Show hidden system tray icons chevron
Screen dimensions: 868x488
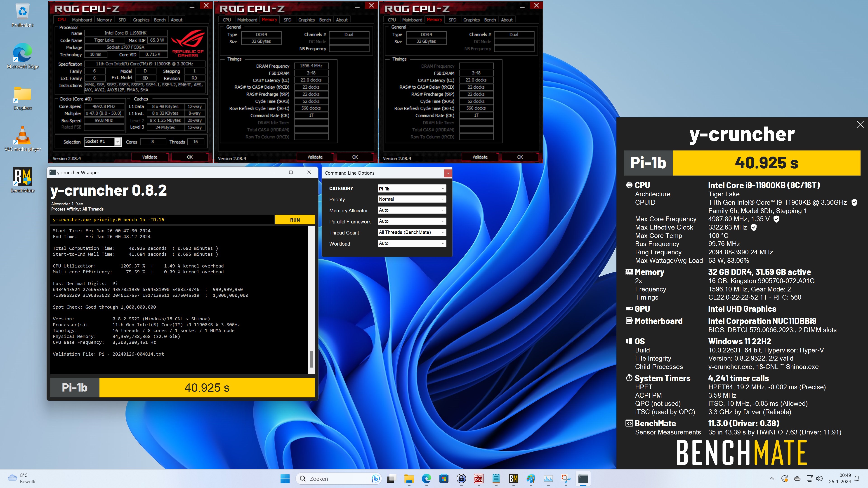(772, 479)
